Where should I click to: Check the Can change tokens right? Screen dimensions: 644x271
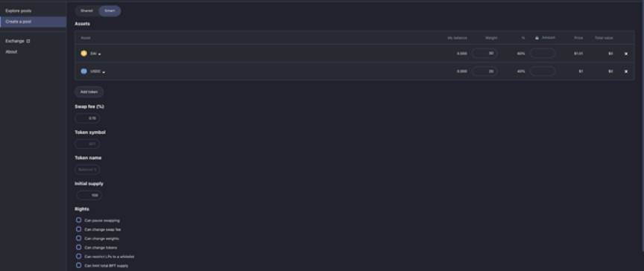[x=78, y=247]
